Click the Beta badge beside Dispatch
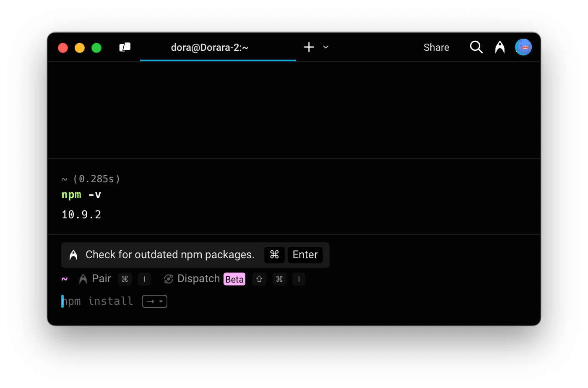This screenshot has height=388, width=588. click(234, 279)
